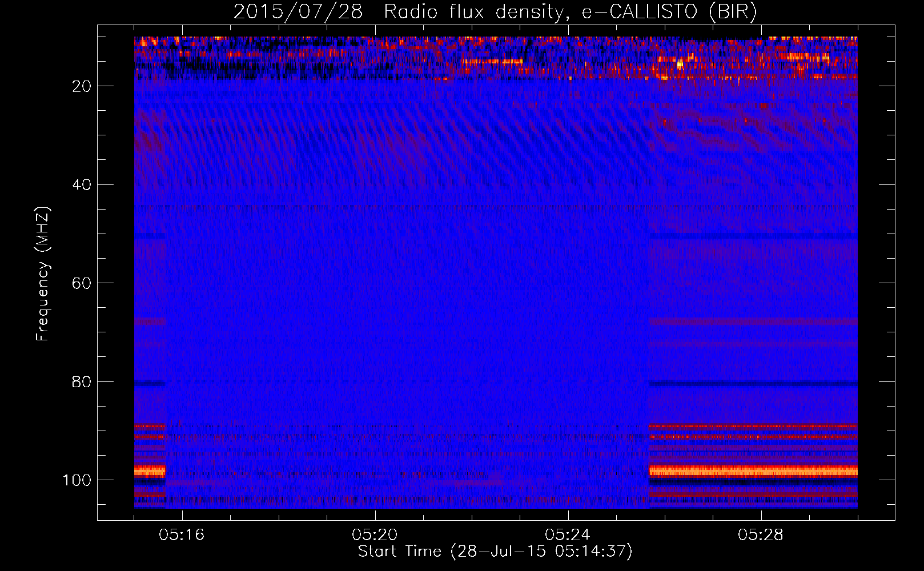Select the 'Frequency (MHZ)' axis label
Viewport: 924px width, 571px height.
43,274
